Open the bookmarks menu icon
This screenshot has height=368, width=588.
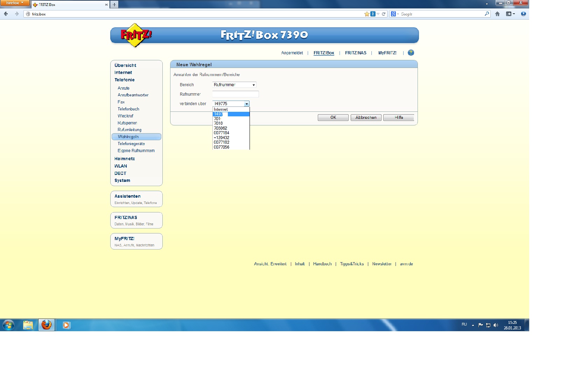[x=510, y=14]
